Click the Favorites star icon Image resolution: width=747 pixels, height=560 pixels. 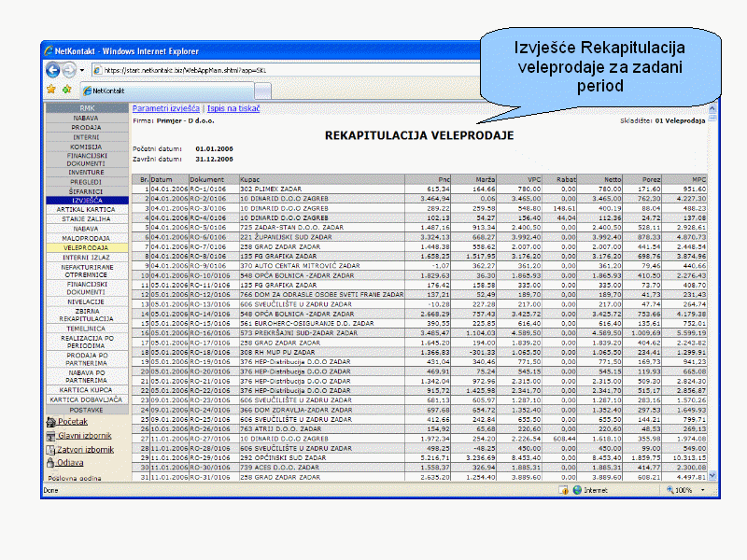tap(51, 89)
